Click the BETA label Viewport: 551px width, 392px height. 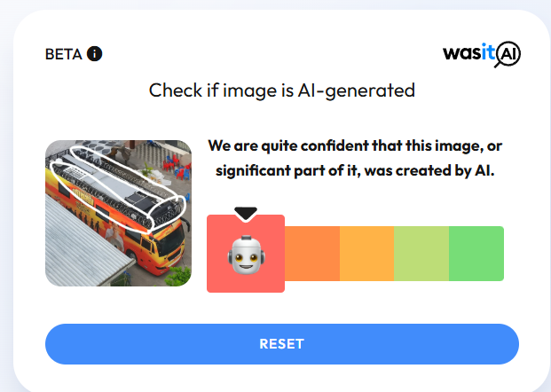pos(64,54)
